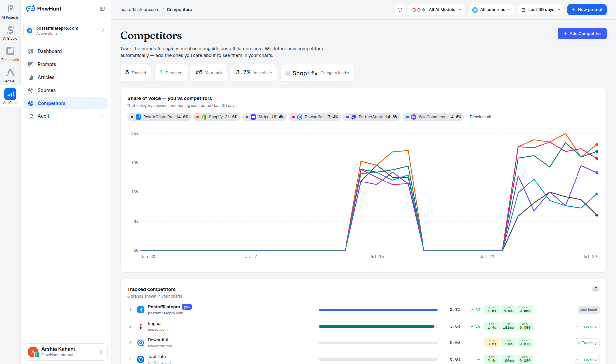Click the Shopify category leader icon
Image resolution: width=616 pixels, height=364 pixels.
pos(288,73)
